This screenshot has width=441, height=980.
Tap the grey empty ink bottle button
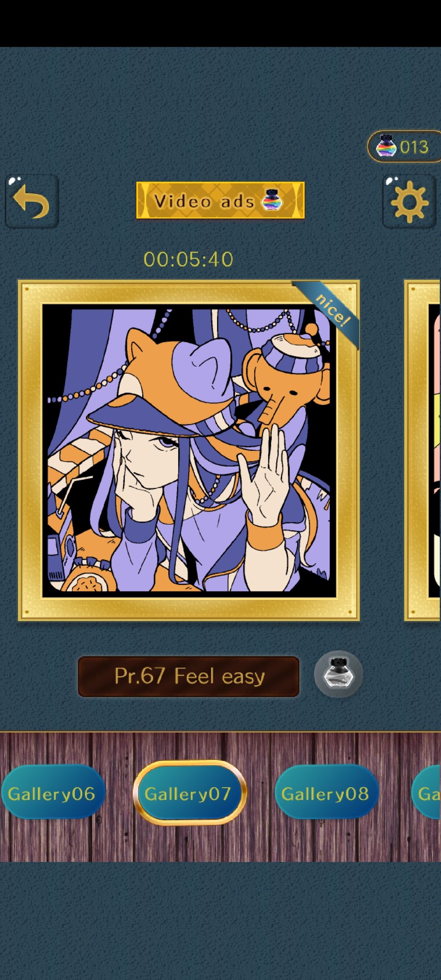point(339,674)
